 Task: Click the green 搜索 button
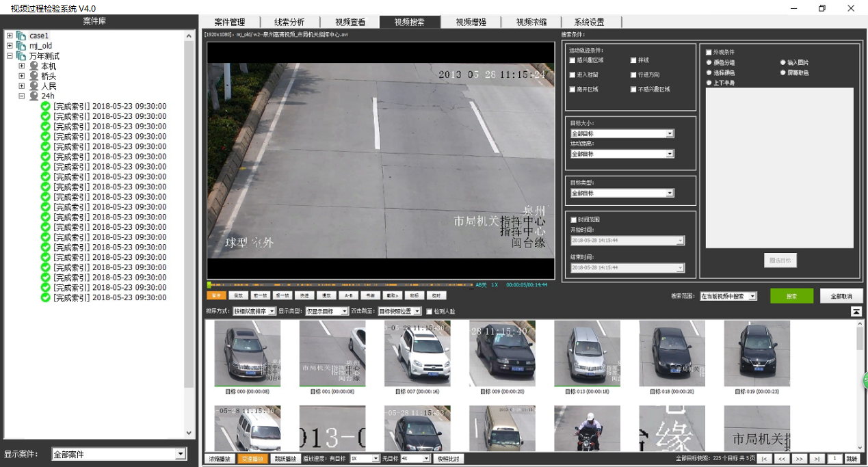(791, 296)
